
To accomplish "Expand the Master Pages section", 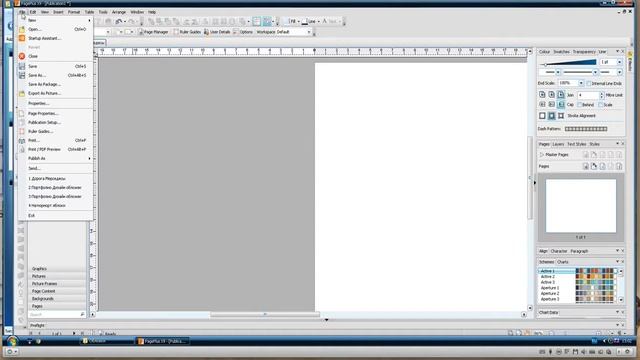I will (542, 155).
